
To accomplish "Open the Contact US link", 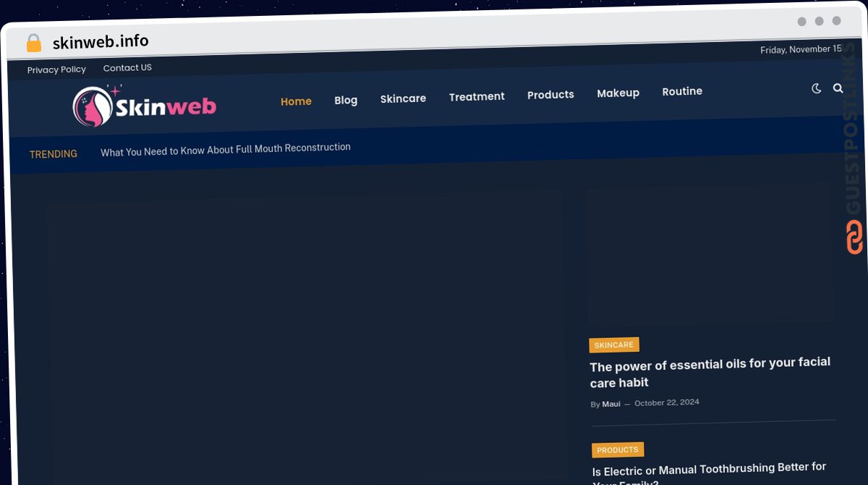I will 127,68.
